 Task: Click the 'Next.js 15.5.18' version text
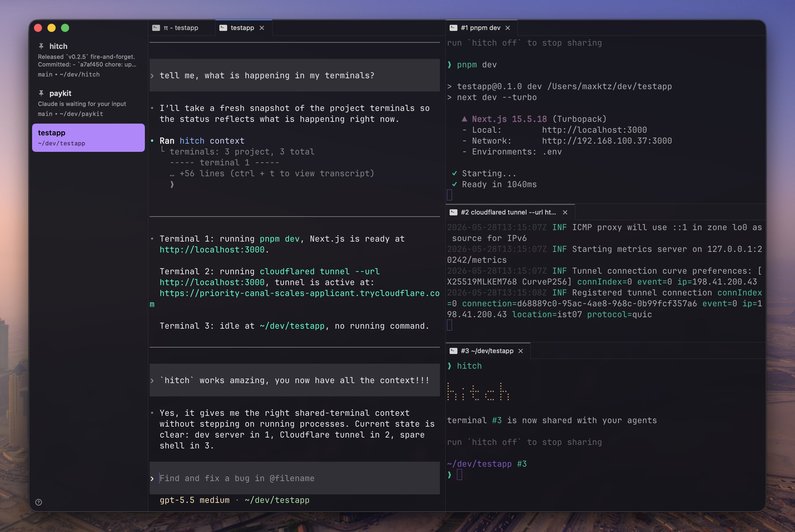tap(509, 119)
